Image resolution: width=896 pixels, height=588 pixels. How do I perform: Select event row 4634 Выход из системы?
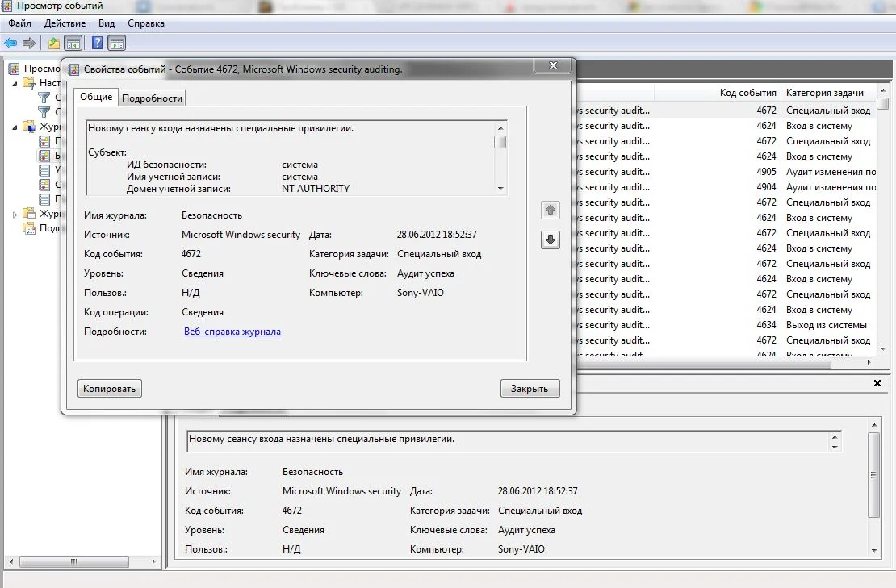pos(726,325)
